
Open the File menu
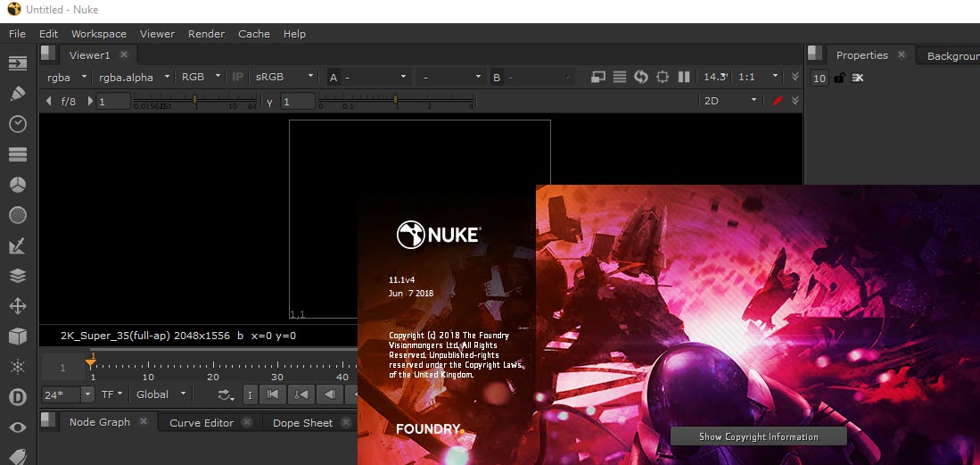tap(17, 34)
